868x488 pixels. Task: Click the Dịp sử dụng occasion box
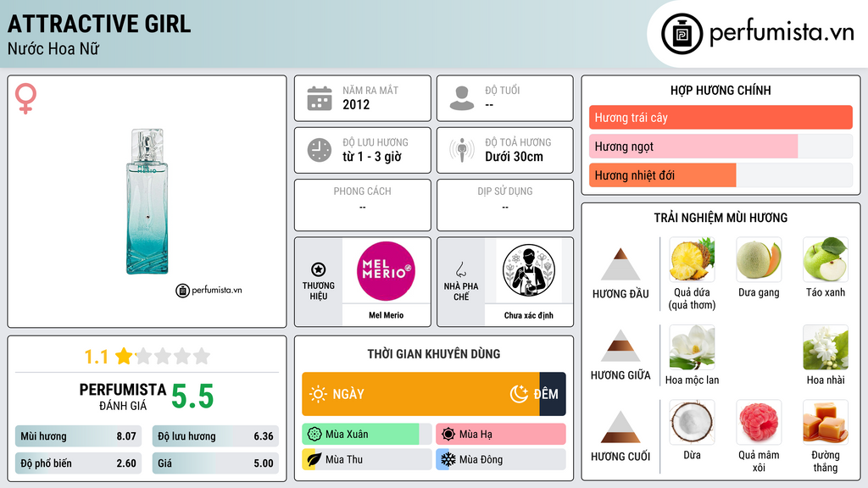tap(505, 205)
